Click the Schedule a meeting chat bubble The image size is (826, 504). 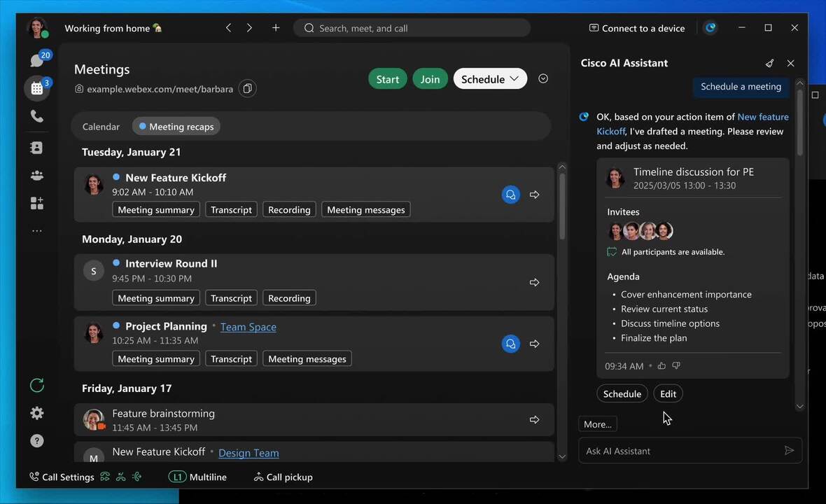click(741, 86)
